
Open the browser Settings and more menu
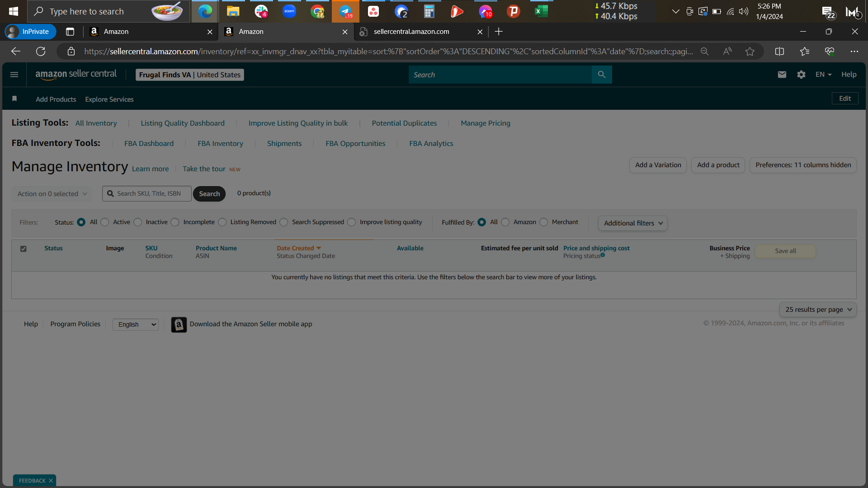pos(854,52)
